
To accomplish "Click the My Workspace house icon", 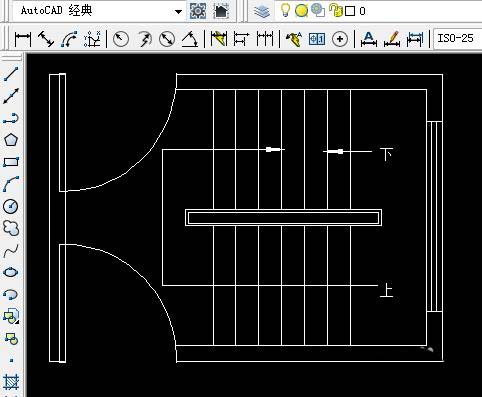I will point(221,11).
